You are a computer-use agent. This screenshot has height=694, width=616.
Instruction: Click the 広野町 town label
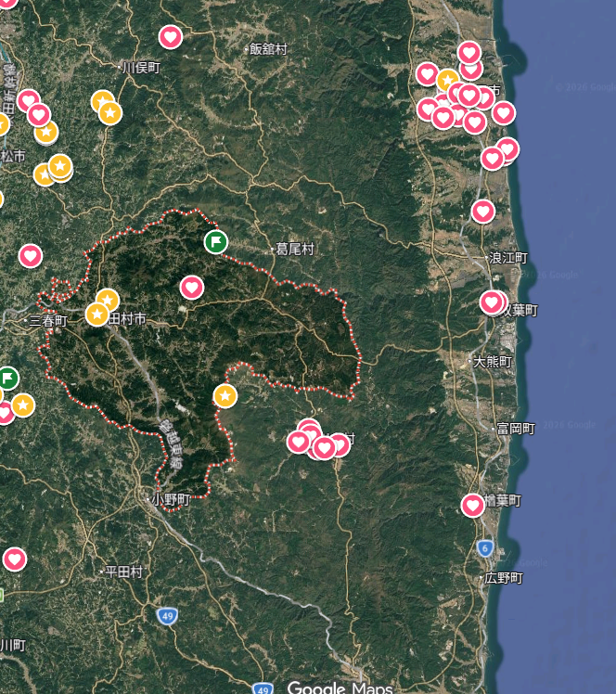point(504,578)
